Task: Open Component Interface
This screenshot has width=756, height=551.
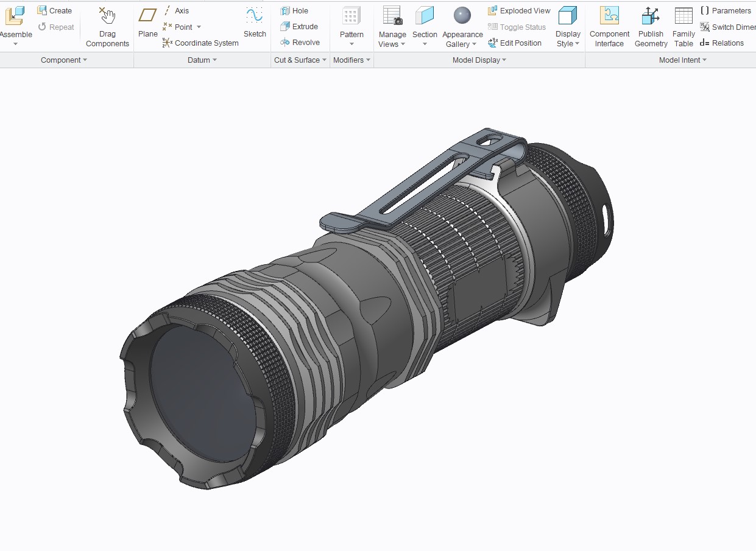Action: coord(610,27)
